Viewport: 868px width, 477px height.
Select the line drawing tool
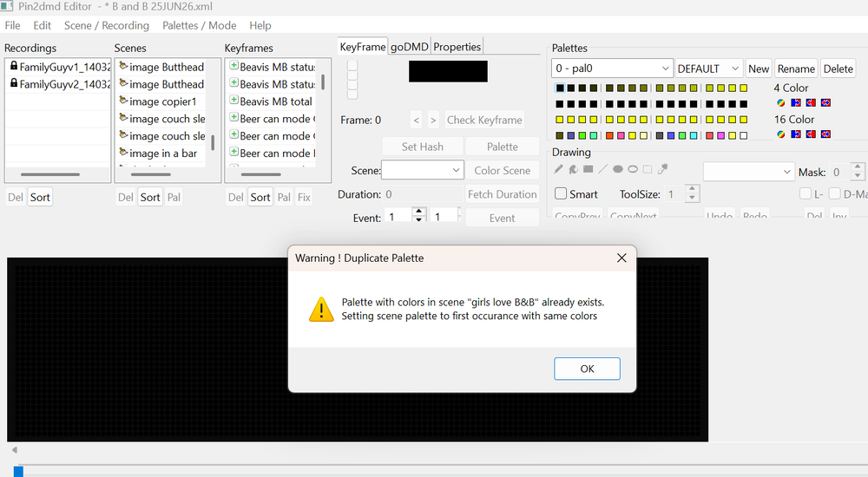pos(603,169)
